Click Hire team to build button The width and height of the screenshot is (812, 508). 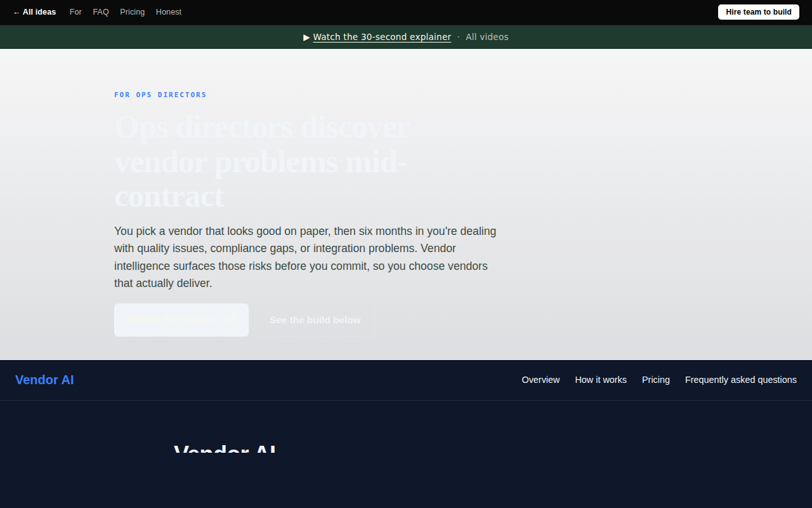[759, 12]
